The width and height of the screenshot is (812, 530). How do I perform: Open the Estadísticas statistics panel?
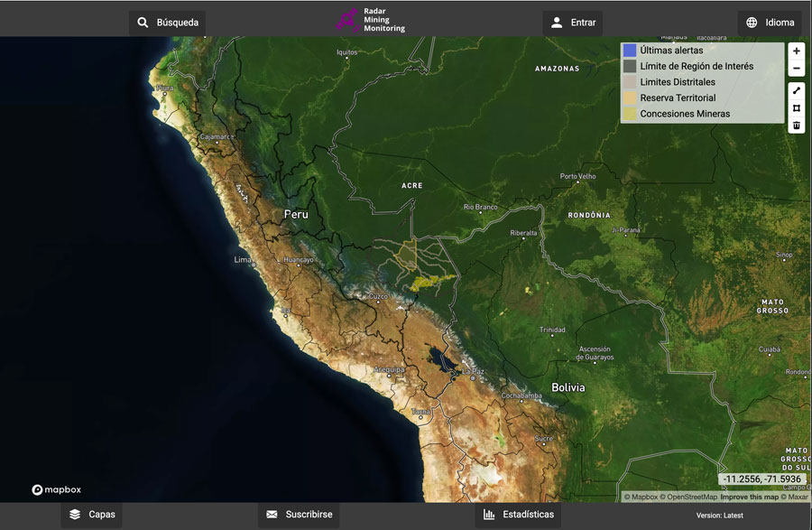[x=518, y=515]
